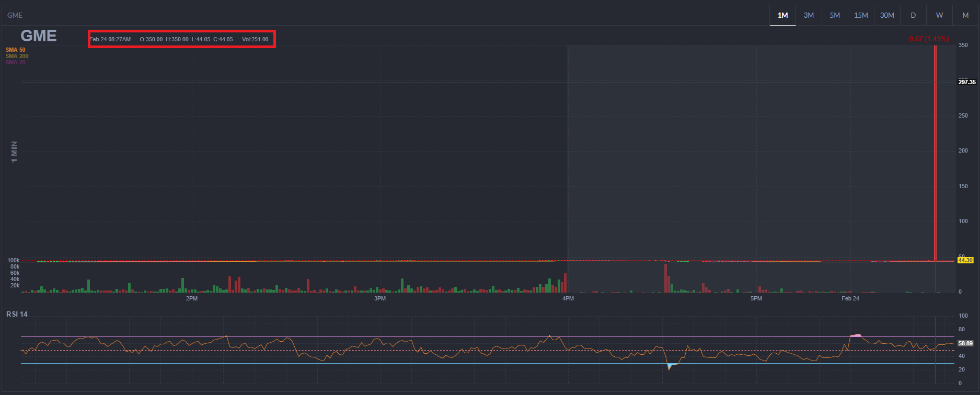Select the 30M timeframe tab
The height and width of the screenshot is (395, 980).
coord(887,15)
